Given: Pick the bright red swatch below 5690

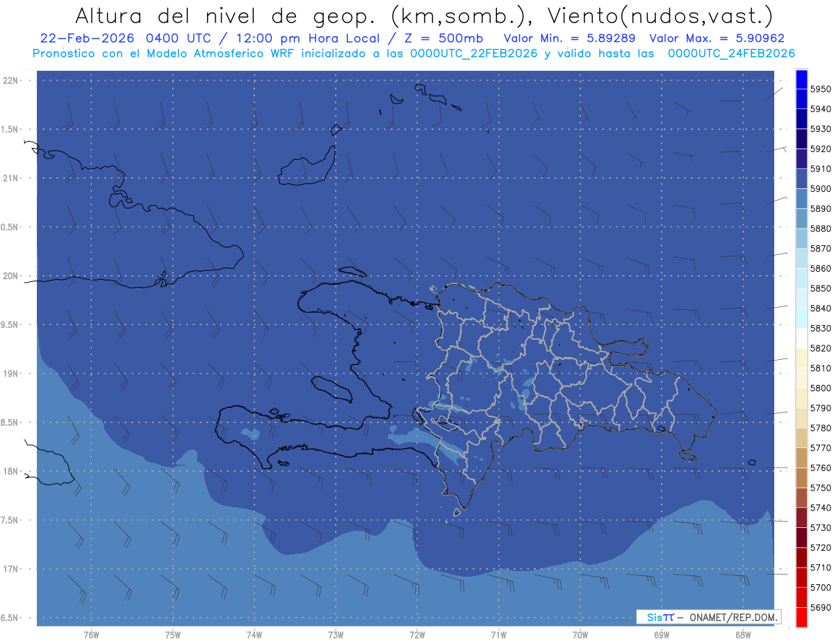Looking at the screenshot, I should pos(801,617).
